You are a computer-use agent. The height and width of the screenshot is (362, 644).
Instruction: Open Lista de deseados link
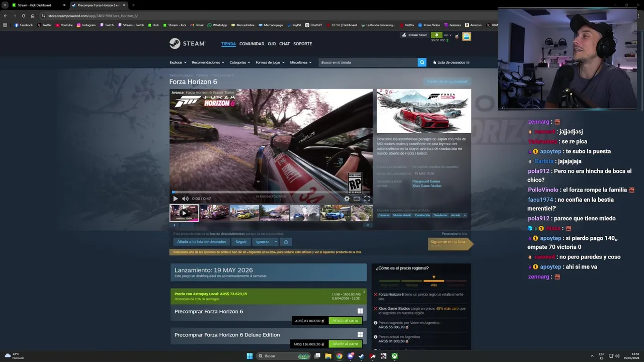[451, 62]
